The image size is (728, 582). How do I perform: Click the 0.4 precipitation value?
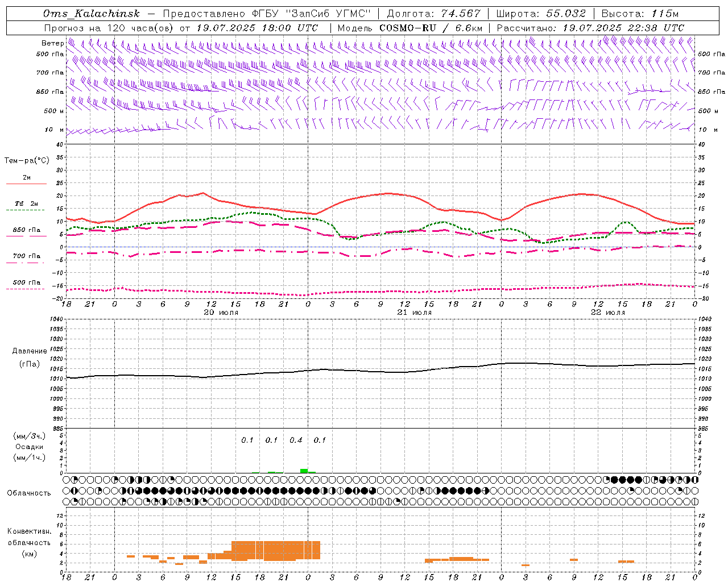[x=296, y=440]
